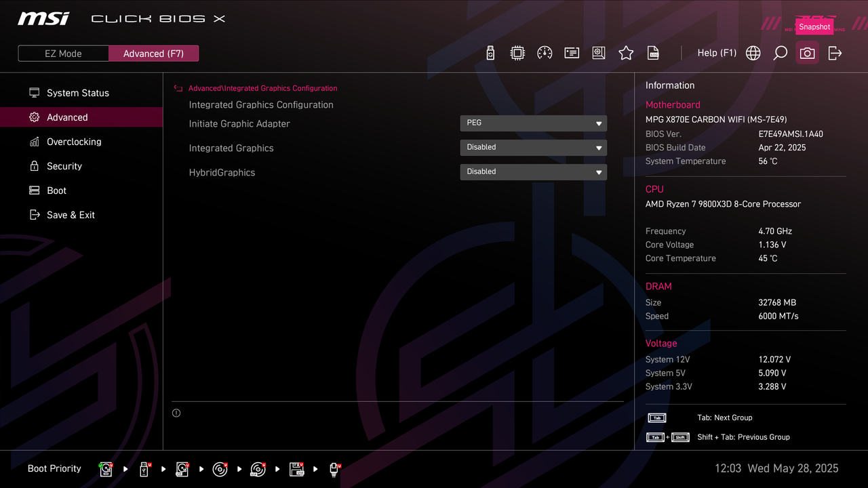
Task: Click the AMD Ryzen 7 9800X3D processor name
Action: click(723, 204)
